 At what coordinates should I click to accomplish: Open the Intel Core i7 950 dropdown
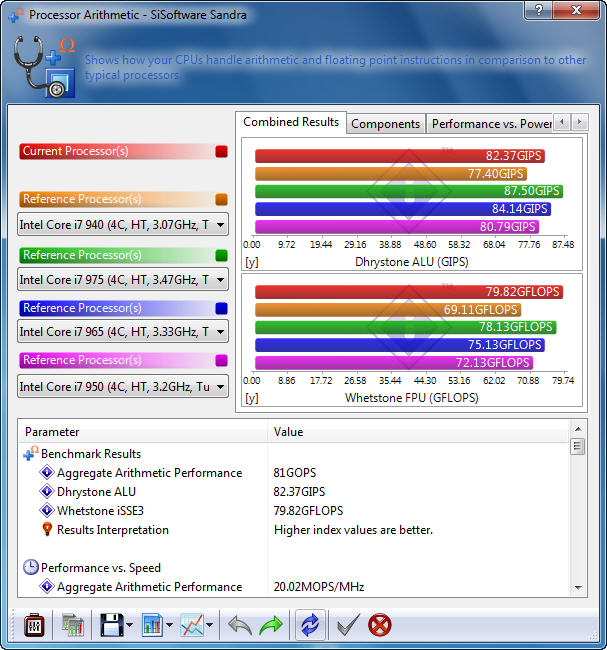pyautogui.click(x=123, y=386)
